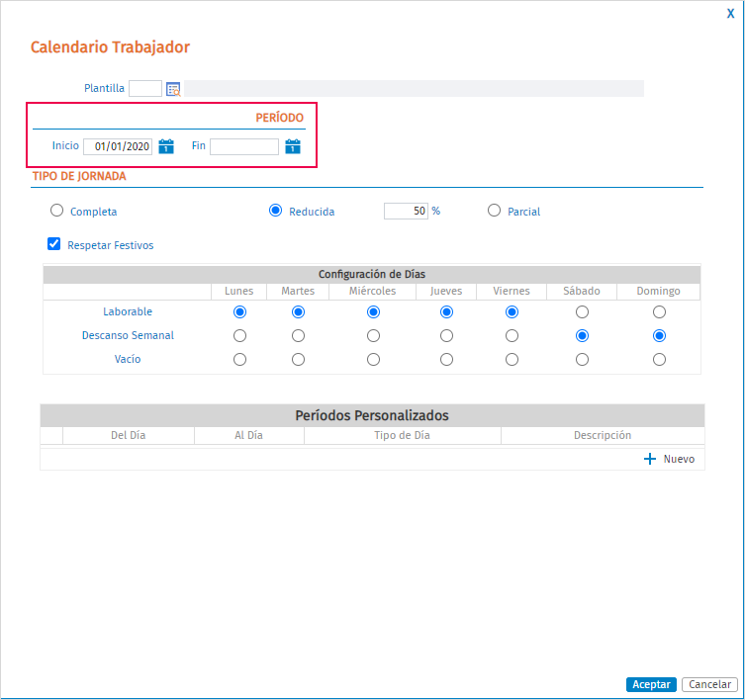The width and height of the screenshot is (745, 700).
Task: Click the Inicio date field 01/01/2020
Action: pyautogui.click(x=118, y=146)
